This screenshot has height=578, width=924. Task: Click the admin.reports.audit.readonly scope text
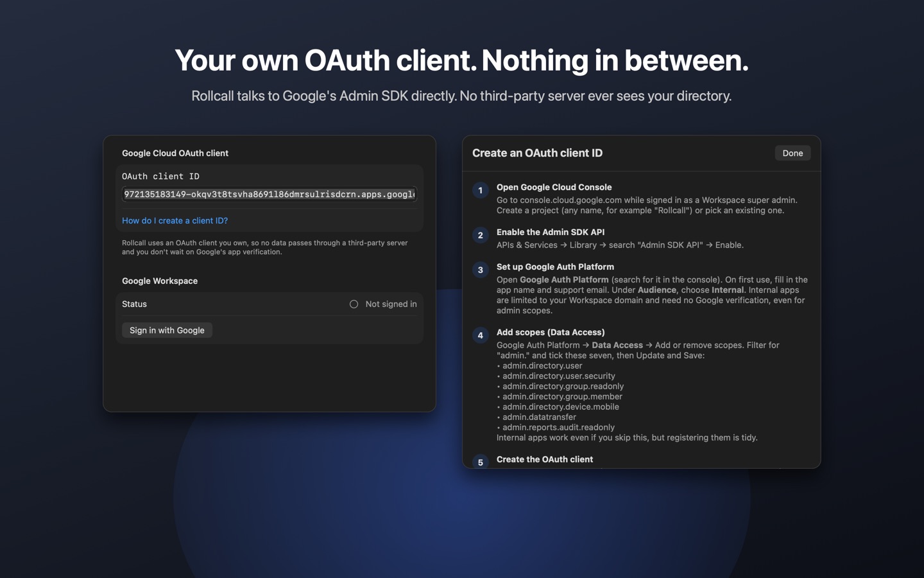558,427
